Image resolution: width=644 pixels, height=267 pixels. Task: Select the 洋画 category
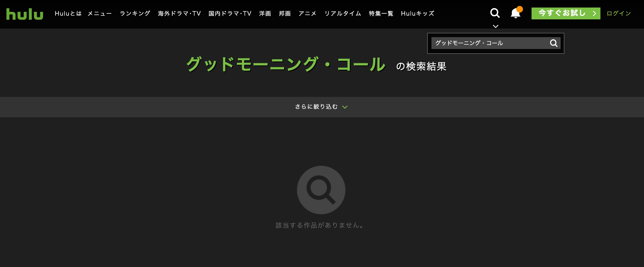pos(265,13)
